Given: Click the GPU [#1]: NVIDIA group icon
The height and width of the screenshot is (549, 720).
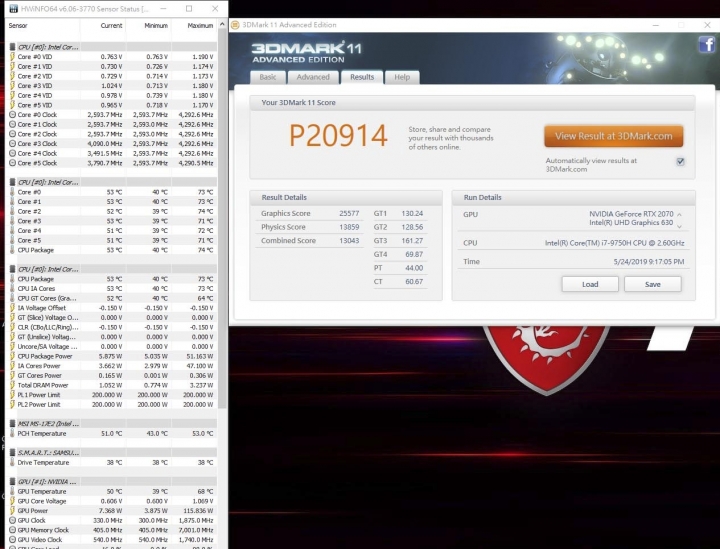Looking at the screenshot, I should point(12,482).
